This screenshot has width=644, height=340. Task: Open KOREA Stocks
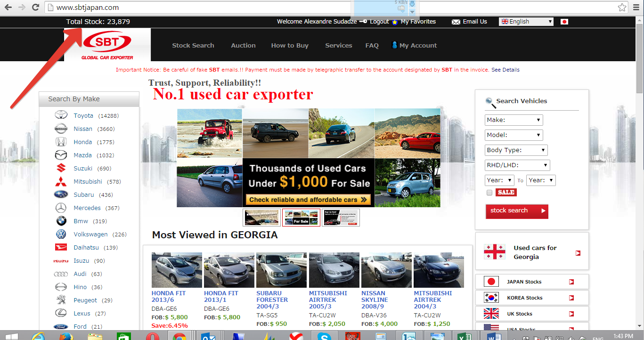click(x=532, y=298)
